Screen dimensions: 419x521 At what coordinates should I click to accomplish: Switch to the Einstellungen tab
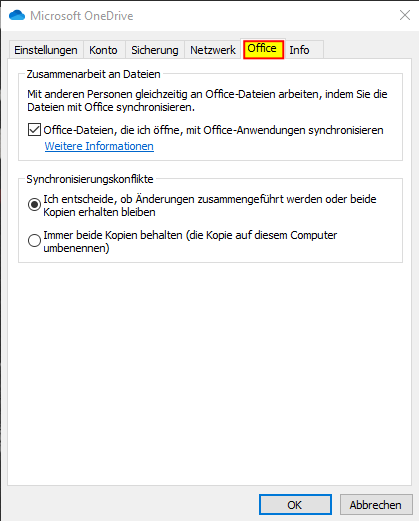(46, 50)
